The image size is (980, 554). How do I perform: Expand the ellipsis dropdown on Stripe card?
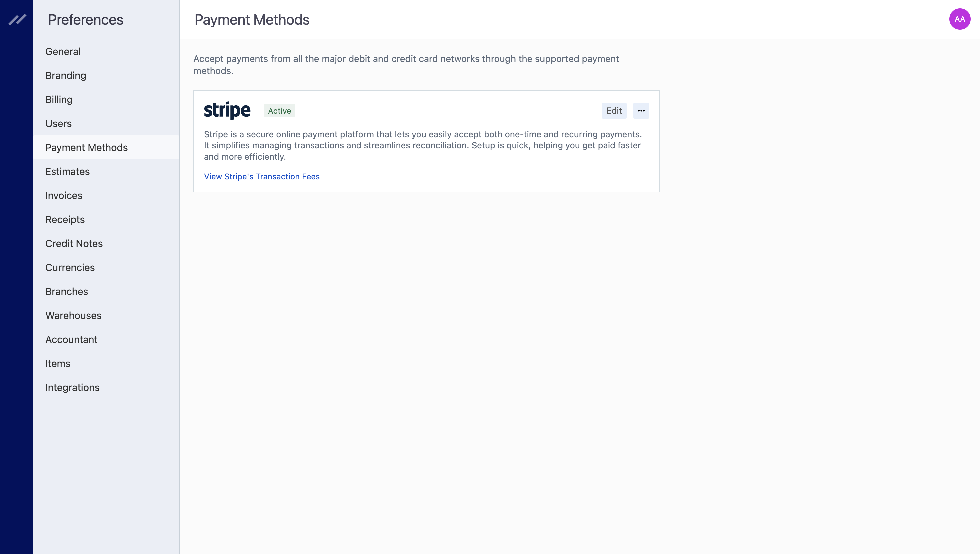coord(641,110)
